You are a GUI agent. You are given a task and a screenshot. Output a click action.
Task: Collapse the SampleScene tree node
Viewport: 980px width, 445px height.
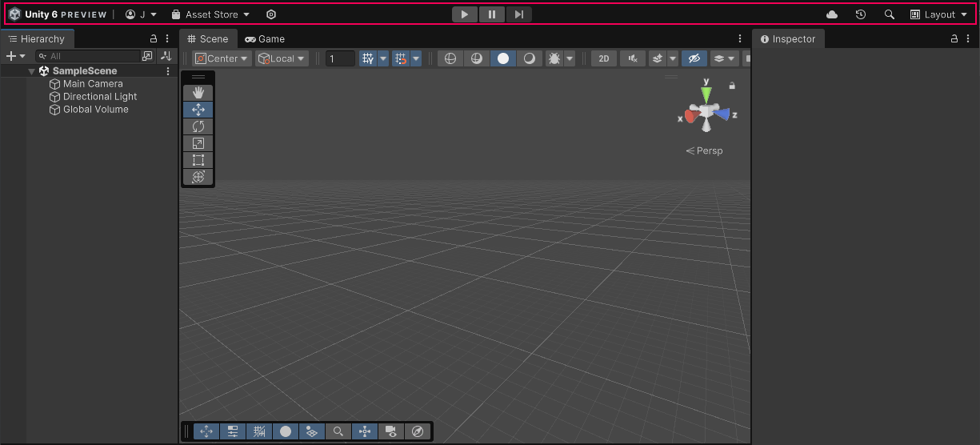32,71
